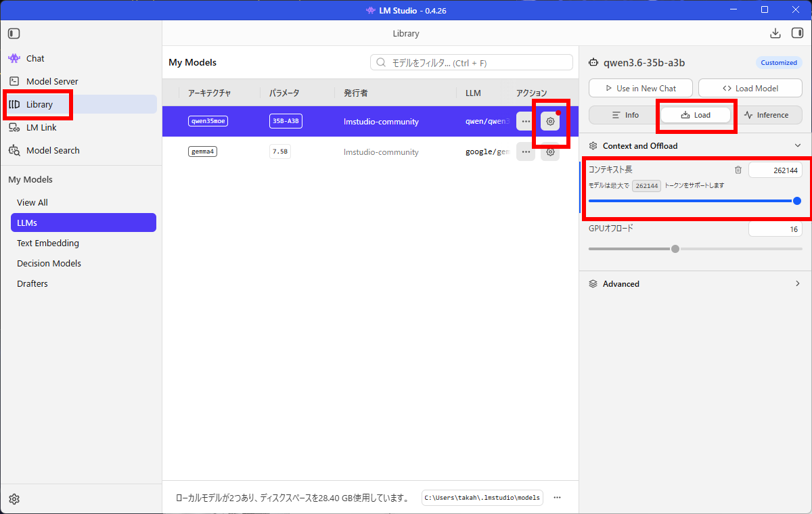
Task: Open app settings gear at bottom left
Action: pos(14,499)
